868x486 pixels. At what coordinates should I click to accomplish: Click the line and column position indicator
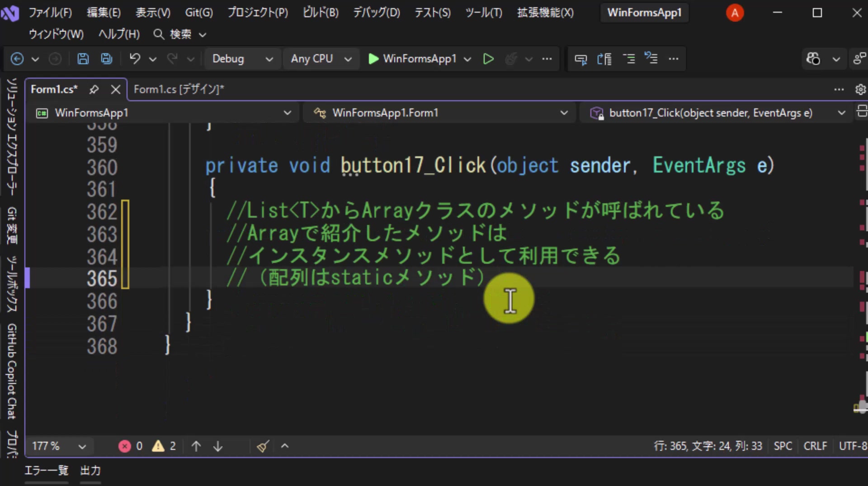(708, 446)
